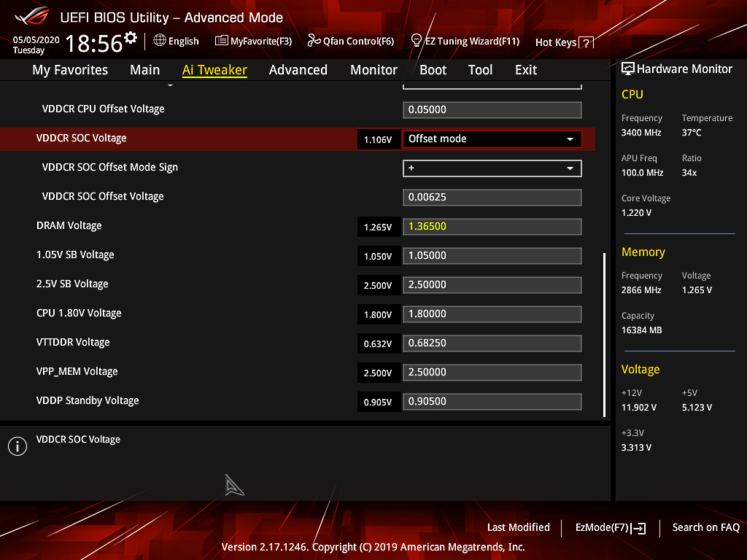
Task: Click the 0.905V standby reading
Action: (379, 402)
